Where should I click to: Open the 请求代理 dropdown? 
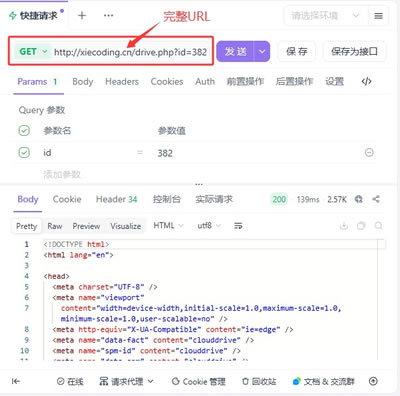(x=127, y=381)
